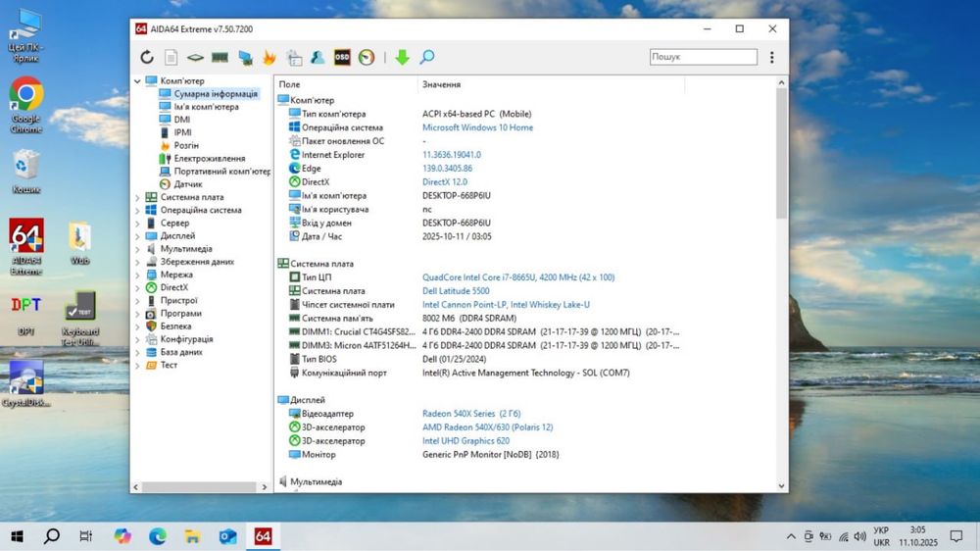Click the green download arrow icon
The height and width of the screenshot is (551, 980).
click(x=402, y=58)
